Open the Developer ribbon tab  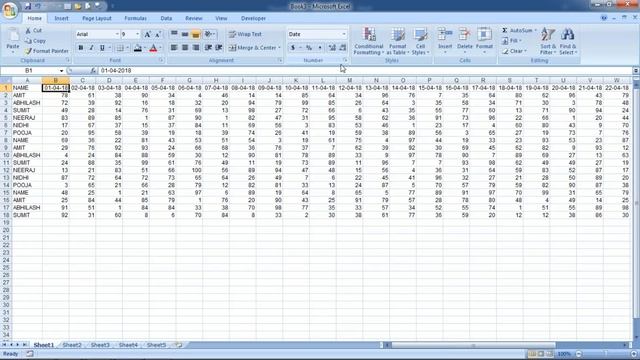point(253,18)
